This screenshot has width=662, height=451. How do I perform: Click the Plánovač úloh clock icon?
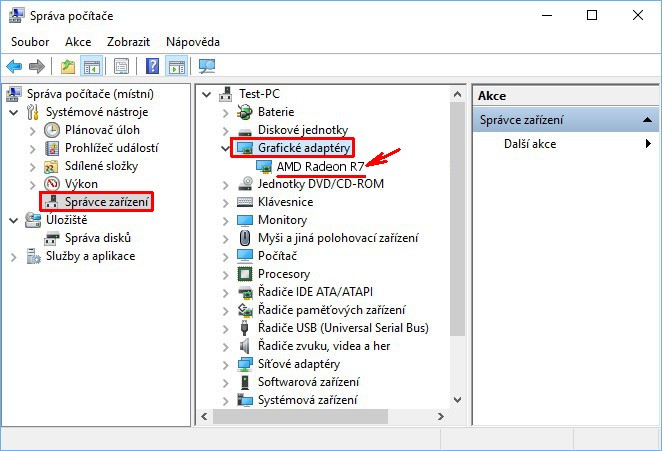coord(53,130)
